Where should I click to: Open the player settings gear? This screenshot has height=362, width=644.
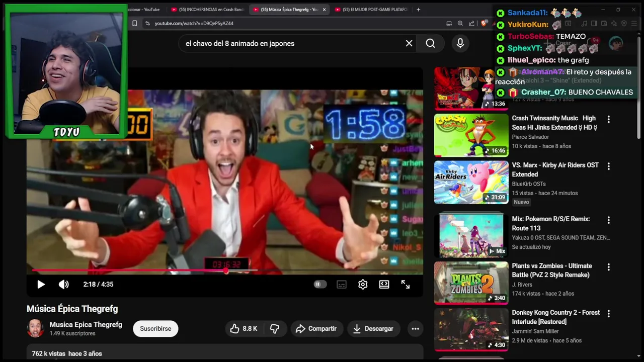363,285
